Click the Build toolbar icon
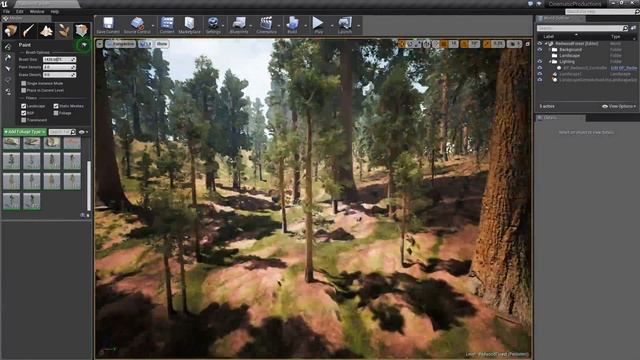Image resolution: width=640 pixels, height=360 pixels. coord(292,25)
